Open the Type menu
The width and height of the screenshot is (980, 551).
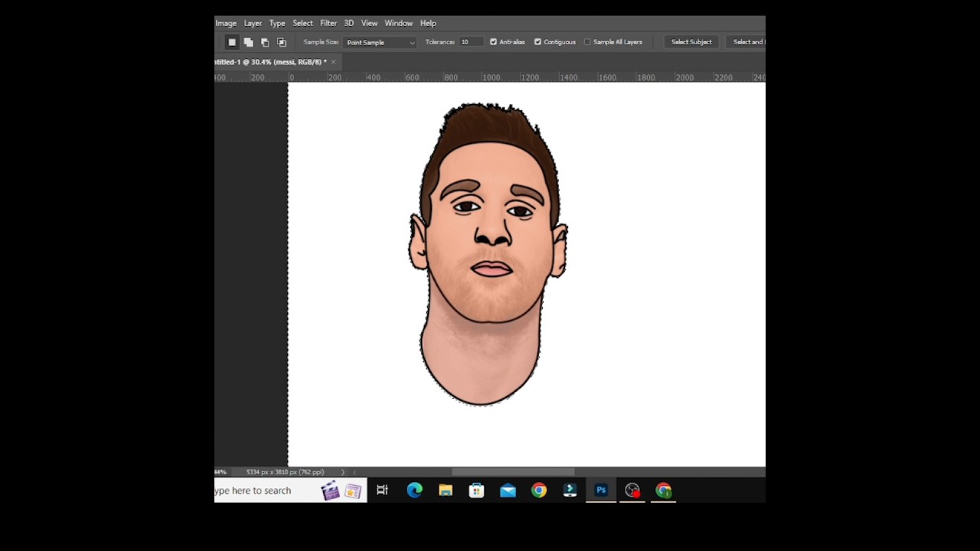click(277, 23)
